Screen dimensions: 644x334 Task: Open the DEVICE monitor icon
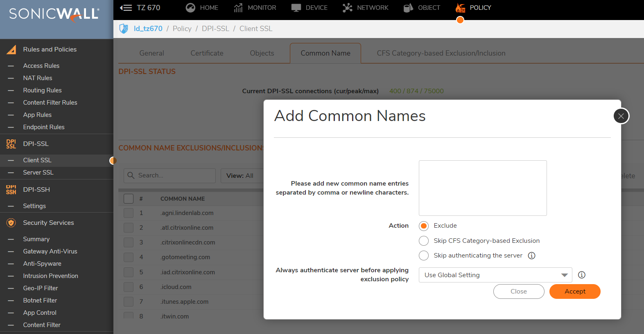tap(296, 8)
